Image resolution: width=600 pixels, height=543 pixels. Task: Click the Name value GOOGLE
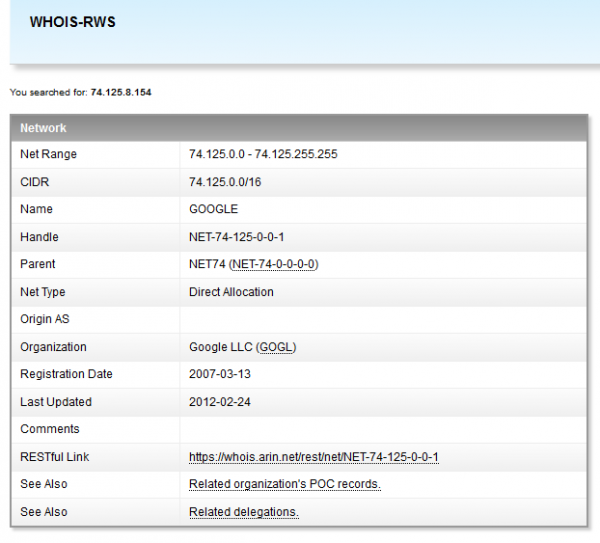tap(213, 210)
